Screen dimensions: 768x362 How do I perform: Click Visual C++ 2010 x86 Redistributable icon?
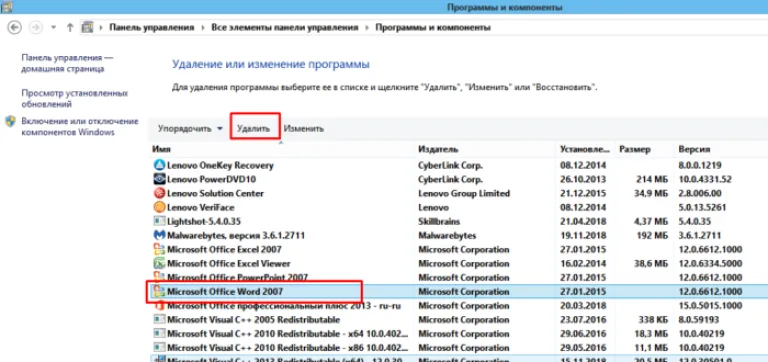[159, 348]
